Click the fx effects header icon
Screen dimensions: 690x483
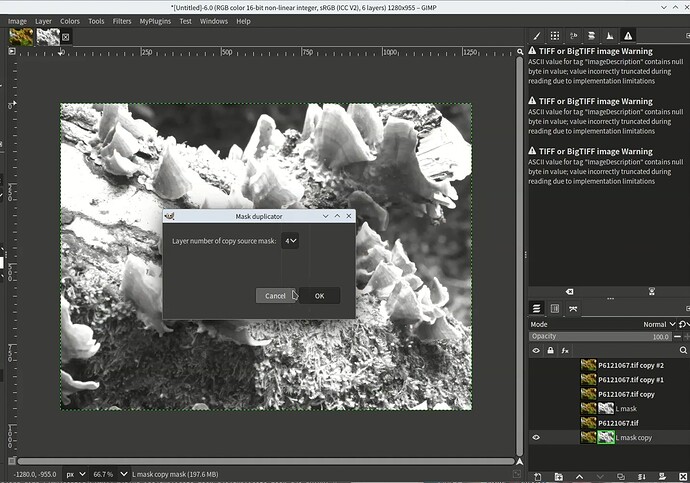click(565, 351)
